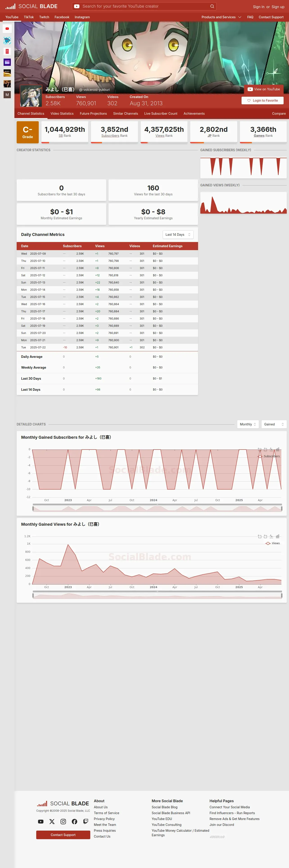The height and width of the screenshot is (868, 289).
Task: Open the brown M channel icon
Action: 7,95
